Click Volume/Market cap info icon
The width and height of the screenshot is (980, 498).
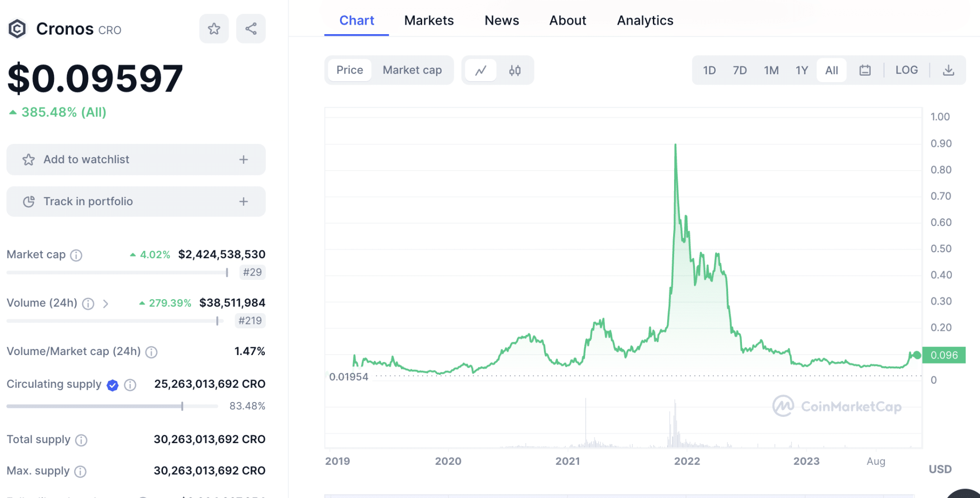point(151,352)
